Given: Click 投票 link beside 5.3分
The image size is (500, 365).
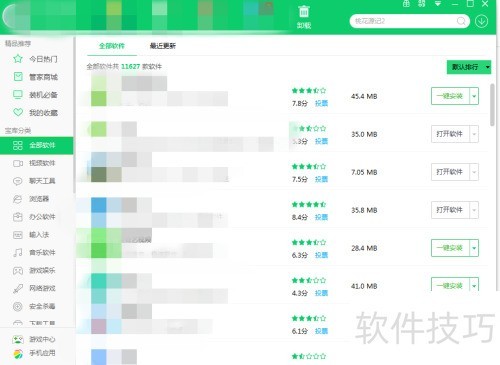Looking at the screenshot, I should coord(321,142).
